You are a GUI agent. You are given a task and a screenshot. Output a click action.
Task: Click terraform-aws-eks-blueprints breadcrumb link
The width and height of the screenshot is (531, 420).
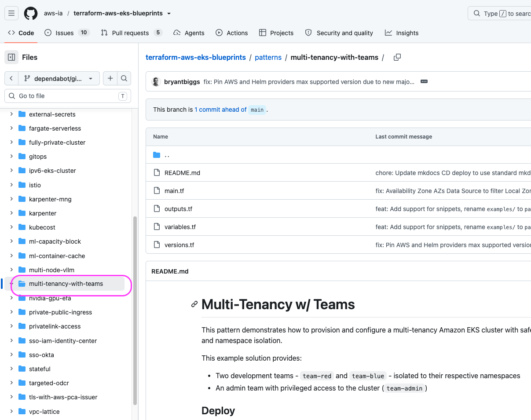point(196,57)
